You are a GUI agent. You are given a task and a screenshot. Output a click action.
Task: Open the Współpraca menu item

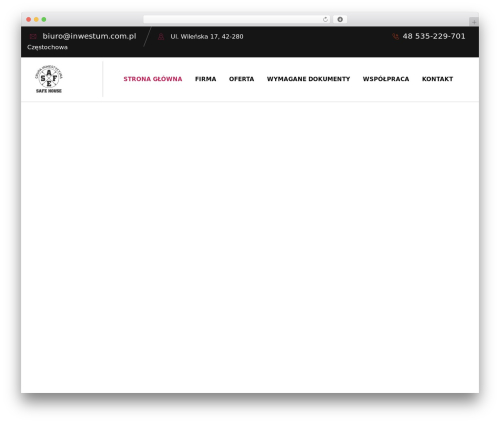386,79
